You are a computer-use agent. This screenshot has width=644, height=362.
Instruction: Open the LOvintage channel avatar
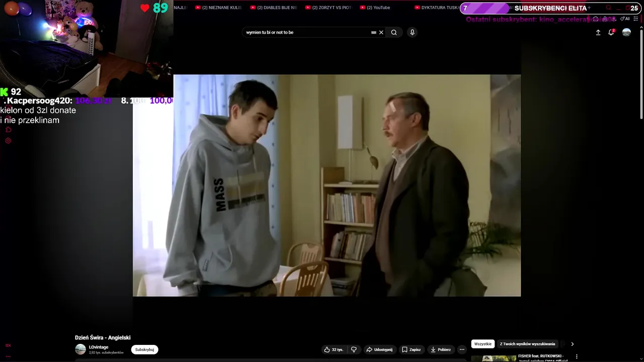coord(80,349)
